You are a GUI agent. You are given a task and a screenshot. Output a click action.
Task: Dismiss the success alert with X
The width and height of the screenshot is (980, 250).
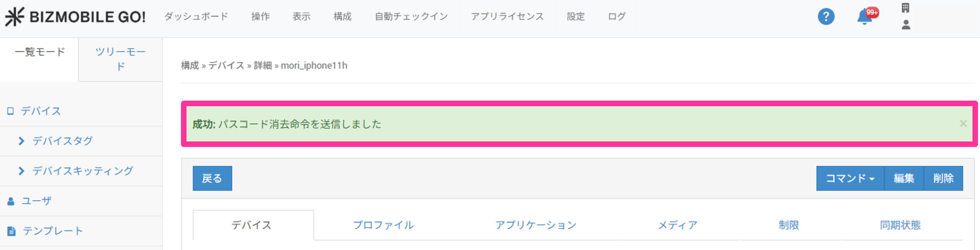coord(963,124)
